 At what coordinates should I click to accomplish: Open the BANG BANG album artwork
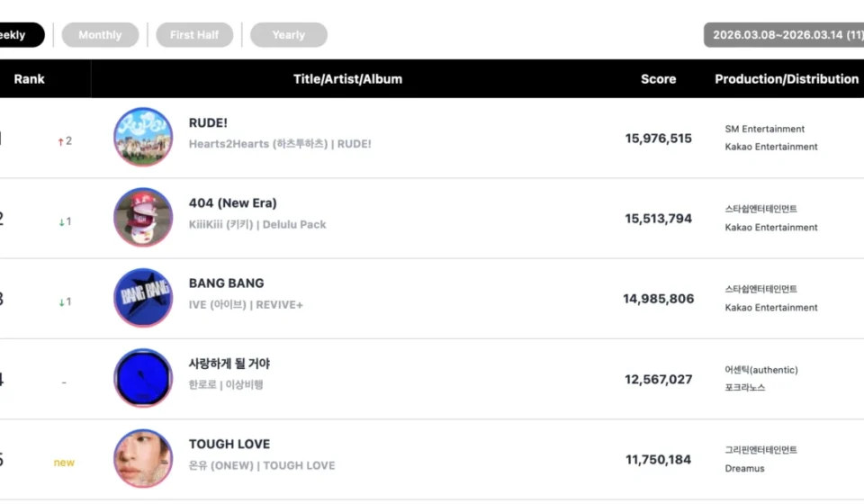[x=143, y=298]
